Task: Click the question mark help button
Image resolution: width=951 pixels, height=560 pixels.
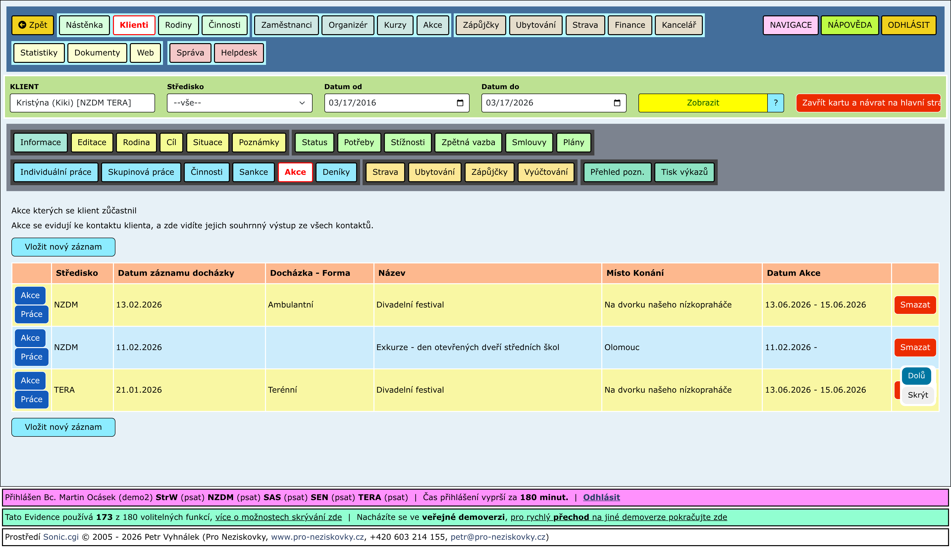Action: click(775, 103)
